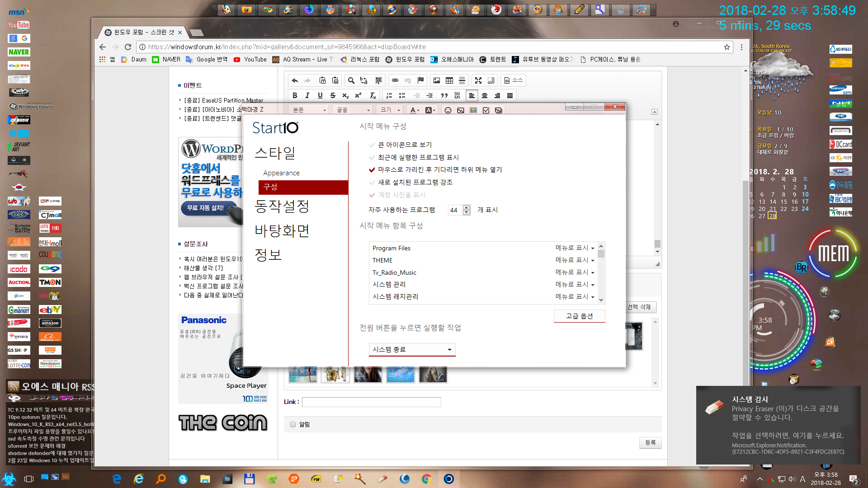Viewport: 868px width, 488px height.
Task: Select 구성 in Start10 sidebar
Action: [x=303, y=187]
